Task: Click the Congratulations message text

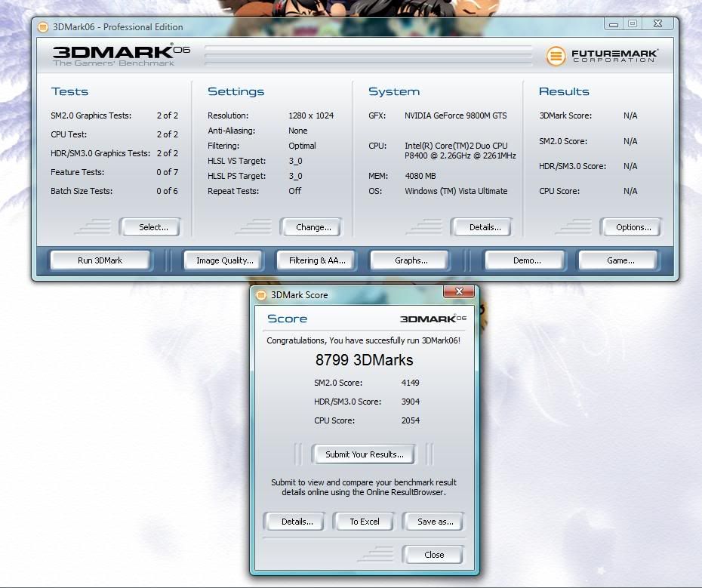Action: pyautogui.click(x=363, y=340)
